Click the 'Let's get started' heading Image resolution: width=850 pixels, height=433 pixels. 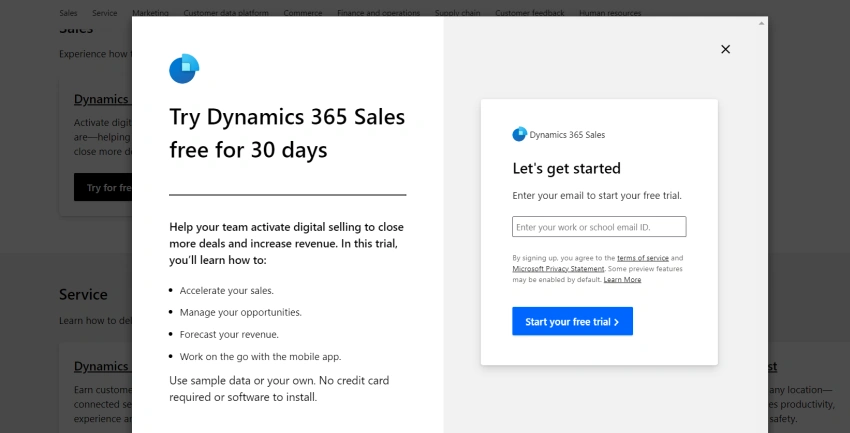pyautogui.click(x=566, y=169)
